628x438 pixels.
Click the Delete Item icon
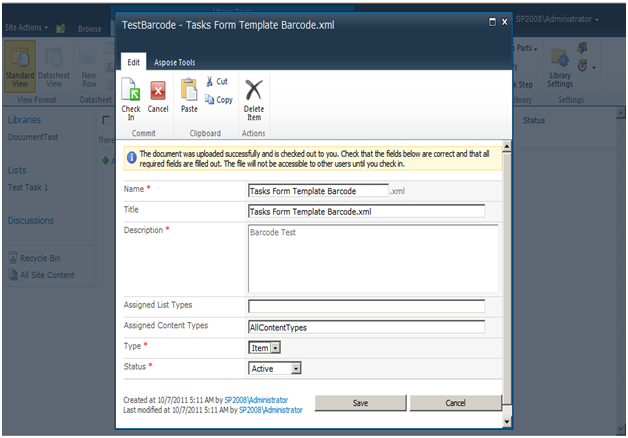pyautogui.click(x=254, y=90)
